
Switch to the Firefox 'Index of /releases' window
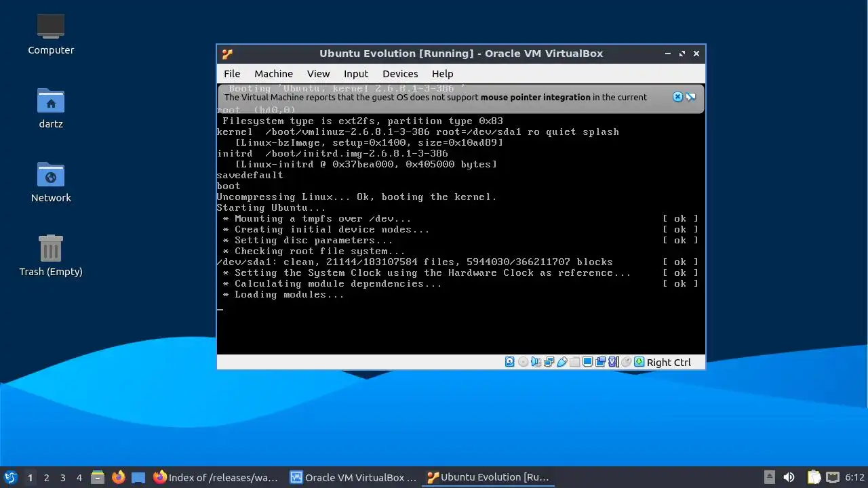coord(216,477)
